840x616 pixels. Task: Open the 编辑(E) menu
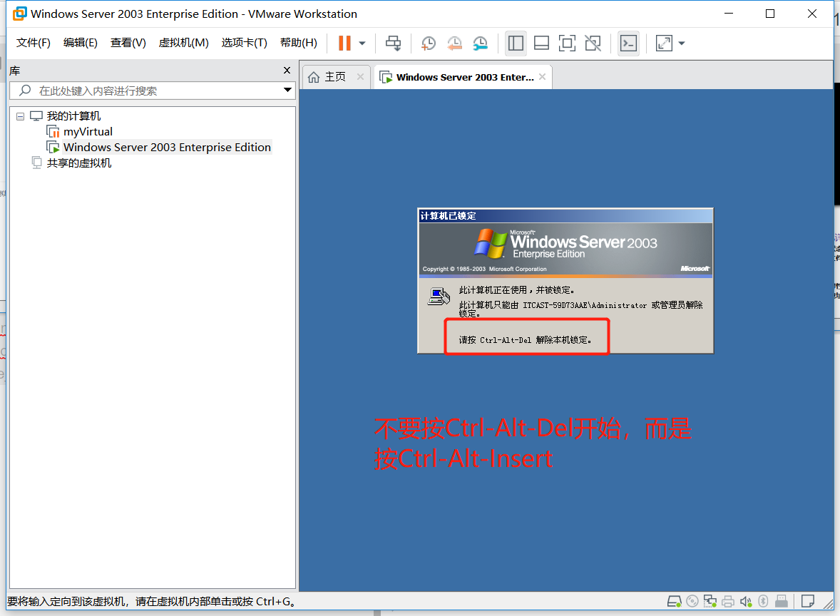pyautogui.click(x=81, y=43)
